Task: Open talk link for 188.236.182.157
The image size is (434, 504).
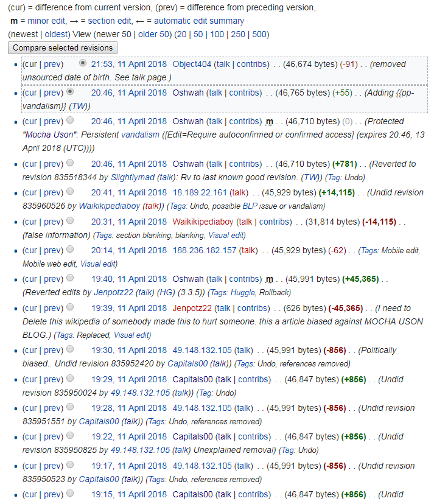Action: click(x=248, y=250)
